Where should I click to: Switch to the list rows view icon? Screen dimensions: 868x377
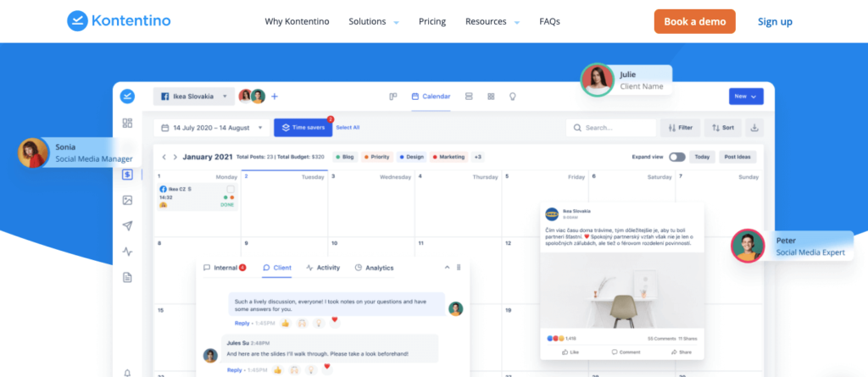(x=469, y=97)
